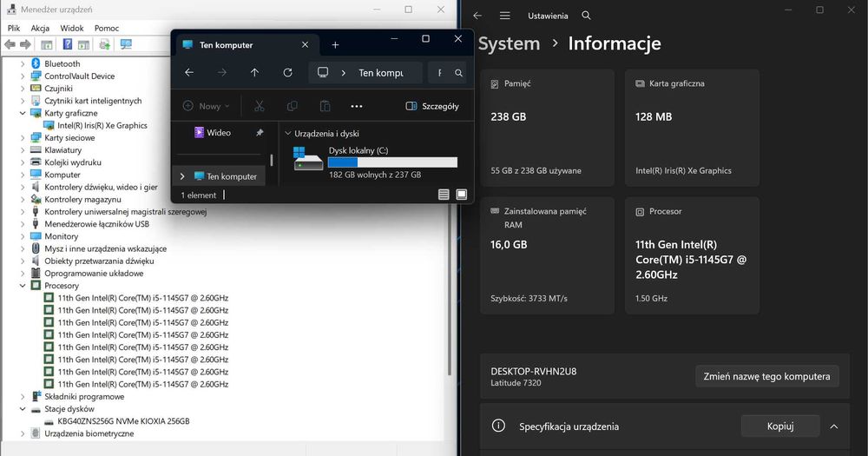Open the Akcja menu
The image size is (868, 456).
coord(40,29)
